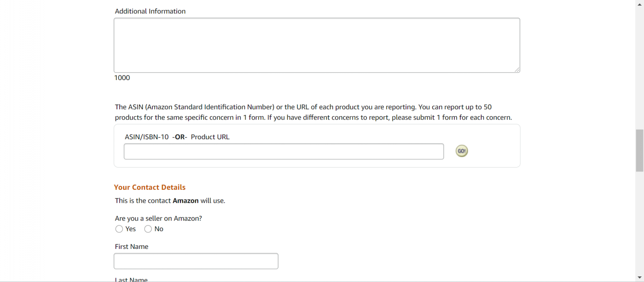The image size is (644, 282).
Task: Click the 1000 character counter text
Action: point(122,78)
